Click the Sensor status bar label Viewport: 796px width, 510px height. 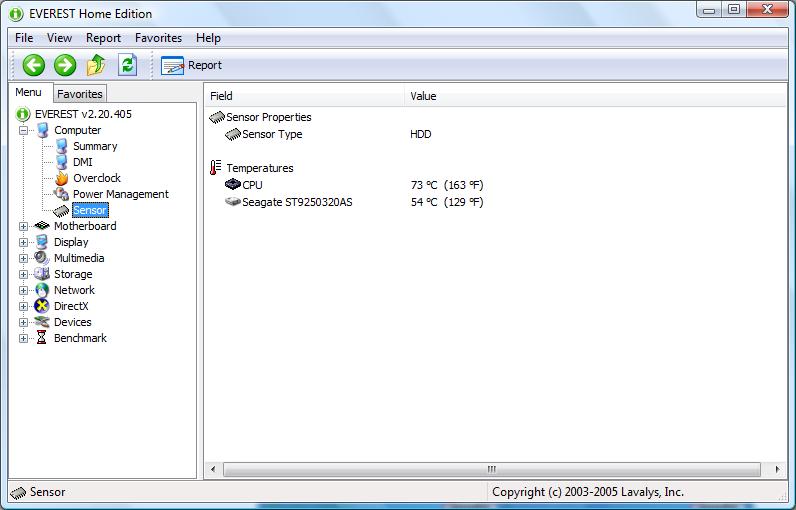point(47,492)
